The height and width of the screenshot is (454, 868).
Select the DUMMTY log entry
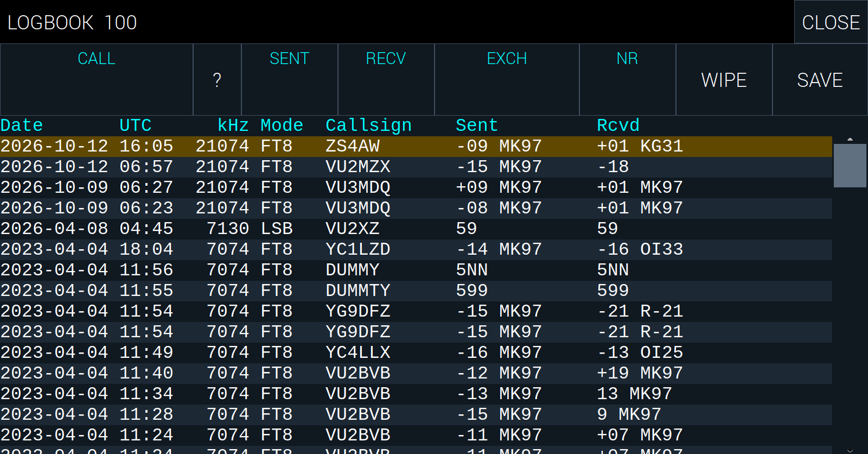(x=416, y=291)
